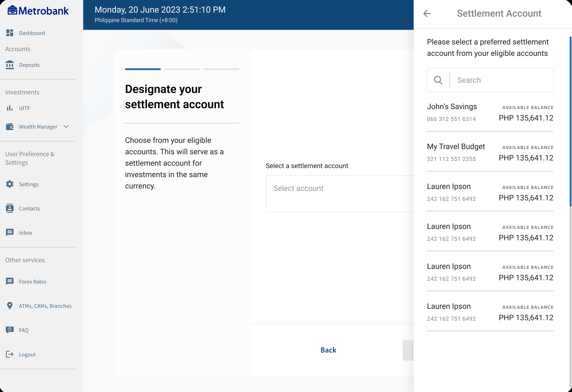The width and height of the screenshot is (572, 392).
Task: Click the Investments section label
Action: (22, 92)
